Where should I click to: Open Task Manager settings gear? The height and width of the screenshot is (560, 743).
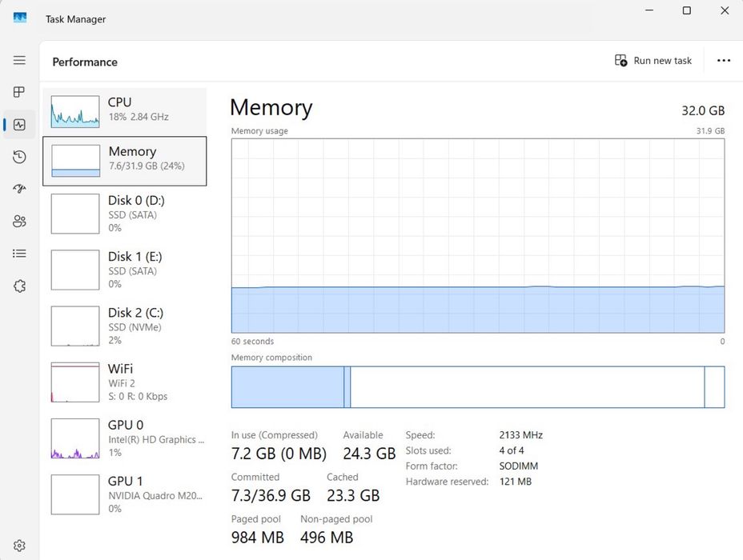(19, 546)
